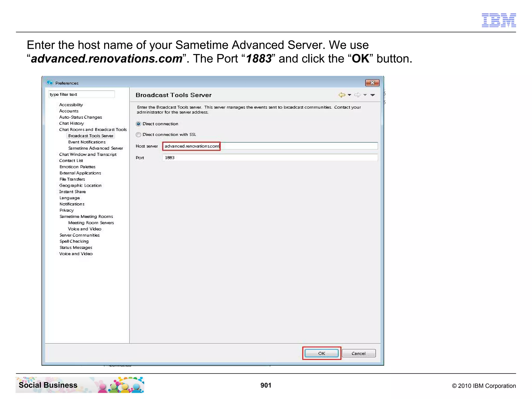The width and height of the screenshot is (532, 399).
Task: Select Sametime Advanced Server tree item
Action: (x=96, y=148)
